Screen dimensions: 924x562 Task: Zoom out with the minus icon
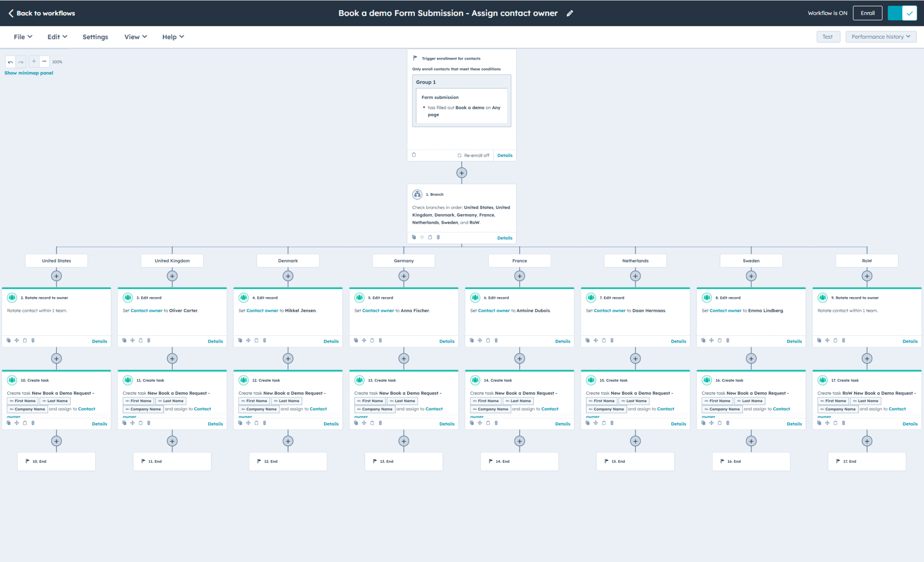[44, 61]
